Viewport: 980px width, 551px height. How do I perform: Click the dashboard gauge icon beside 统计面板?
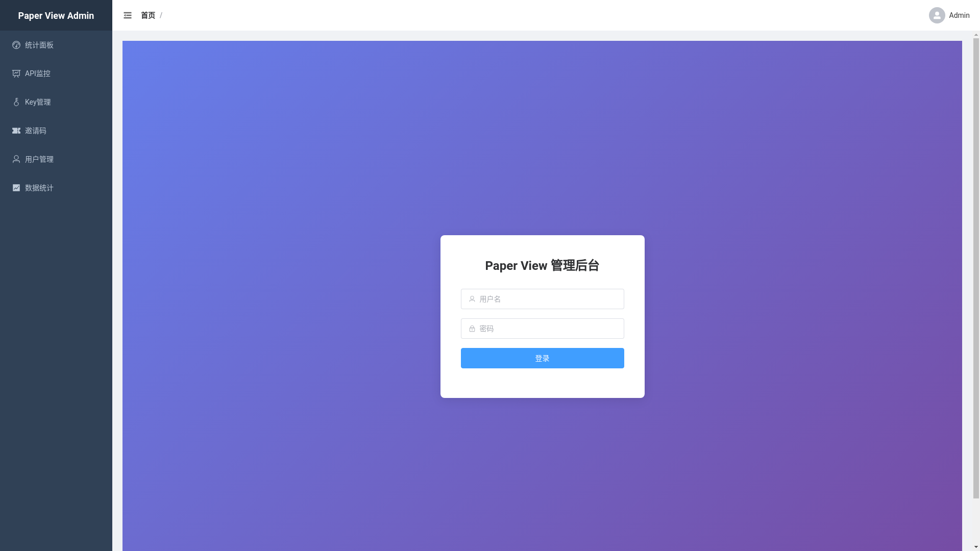16,45
